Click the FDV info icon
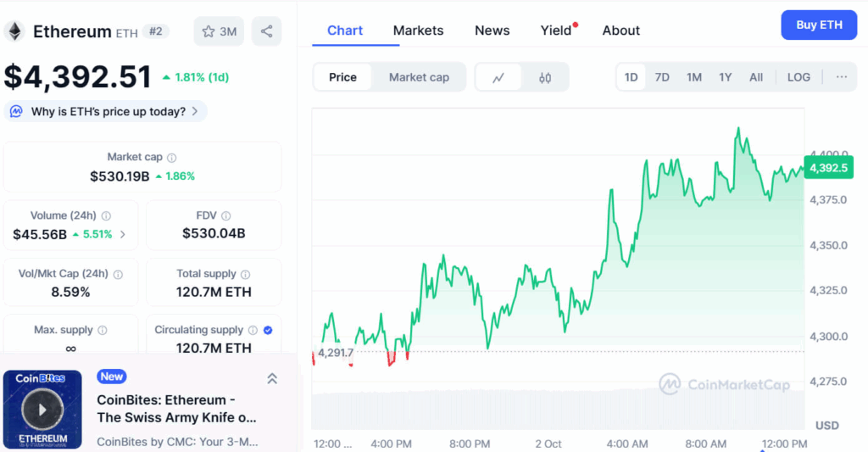The width and height of the screenshot is (868, 452). pos(226,216)
